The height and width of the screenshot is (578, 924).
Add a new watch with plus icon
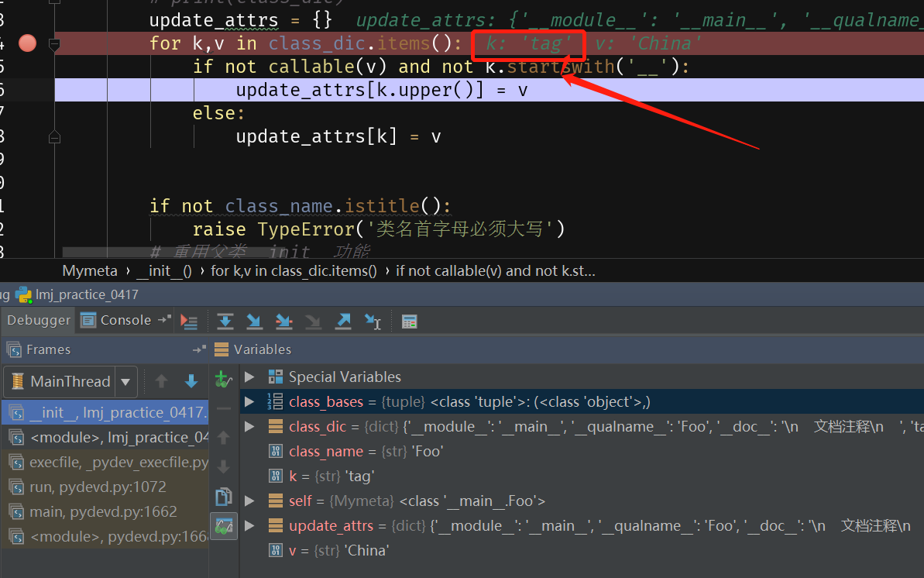tap(223, 379)
